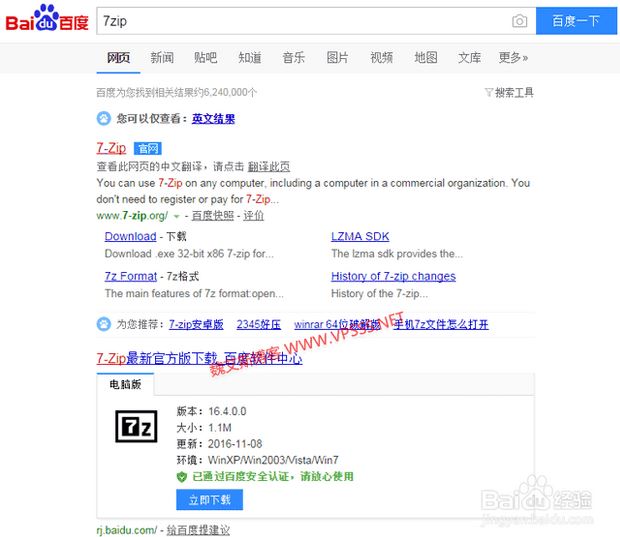Switch to the 新闻 tab
Screen dimensions: 620x537
click(x=162, y=58)
